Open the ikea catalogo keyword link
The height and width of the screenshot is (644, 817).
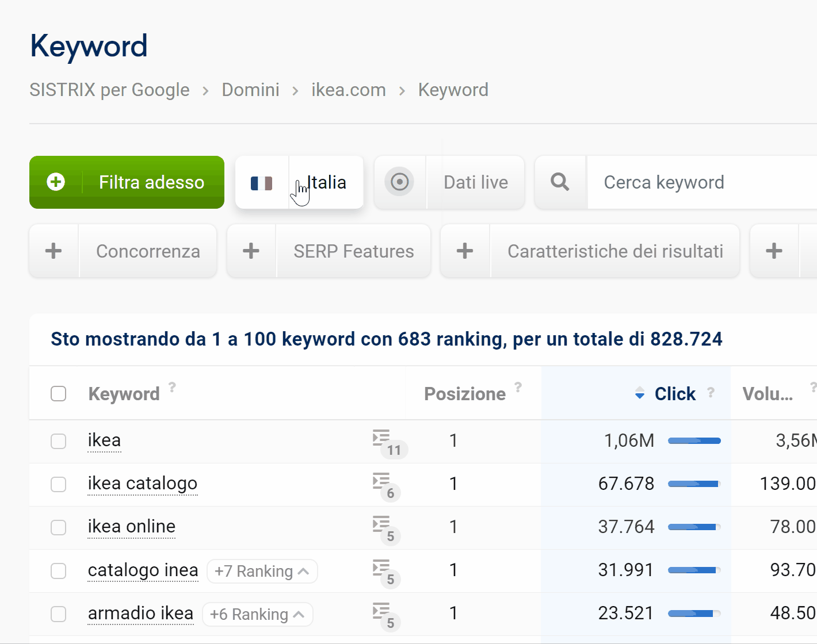(143, 484)
